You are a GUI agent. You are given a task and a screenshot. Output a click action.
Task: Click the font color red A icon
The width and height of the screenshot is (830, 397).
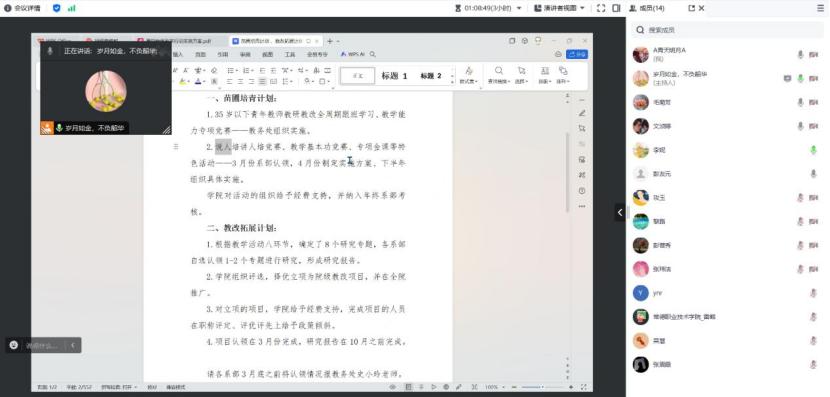199,81
